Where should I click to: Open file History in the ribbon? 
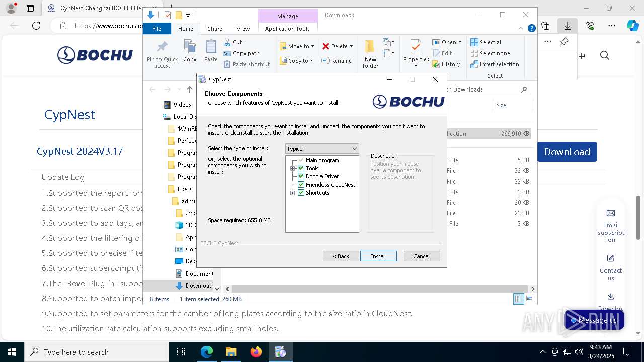click(x=446, y=64)
